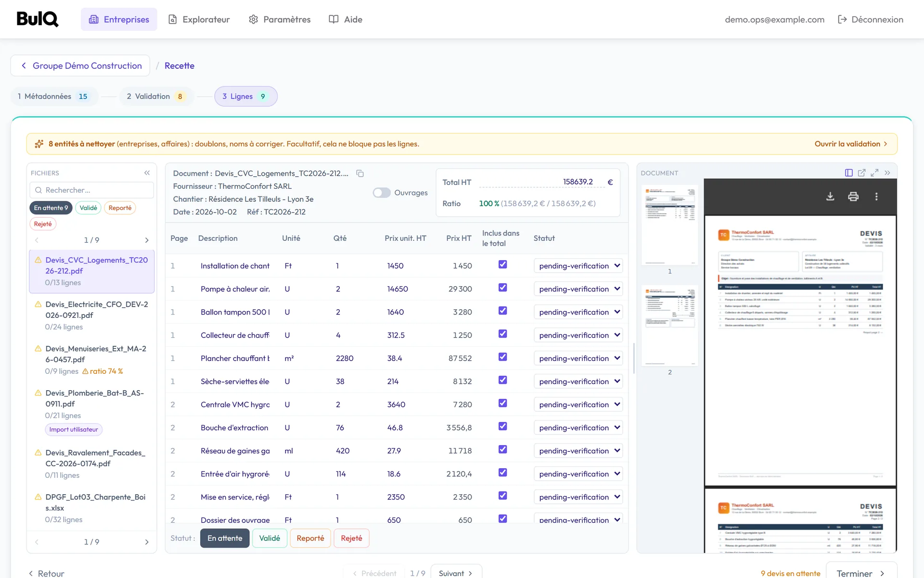The width and height of the screenshot is (924, 578).
Task: Open document in new window icon
Action: [x=861, y=173]
